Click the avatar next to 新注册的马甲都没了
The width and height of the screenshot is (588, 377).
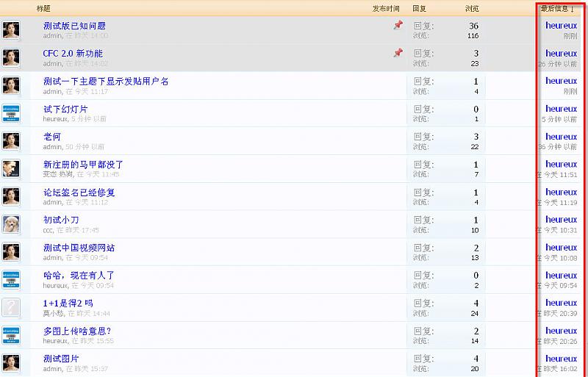pos(11,168)
